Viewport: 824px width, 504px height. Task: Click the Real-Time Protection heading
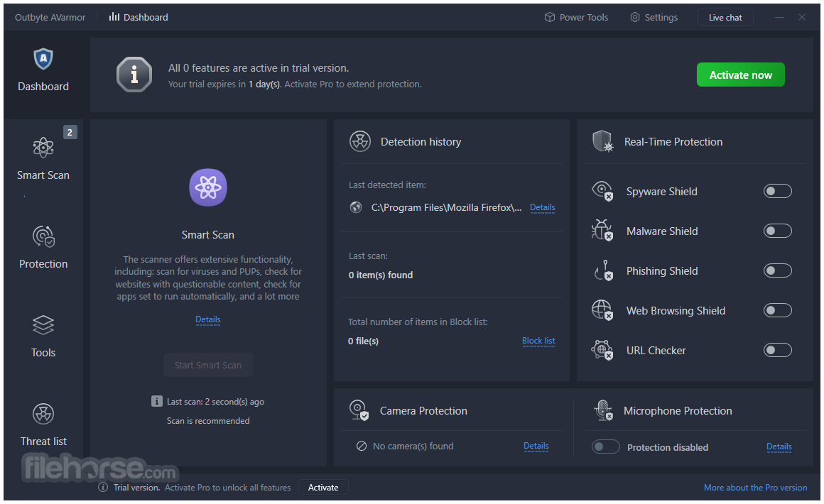673,142
